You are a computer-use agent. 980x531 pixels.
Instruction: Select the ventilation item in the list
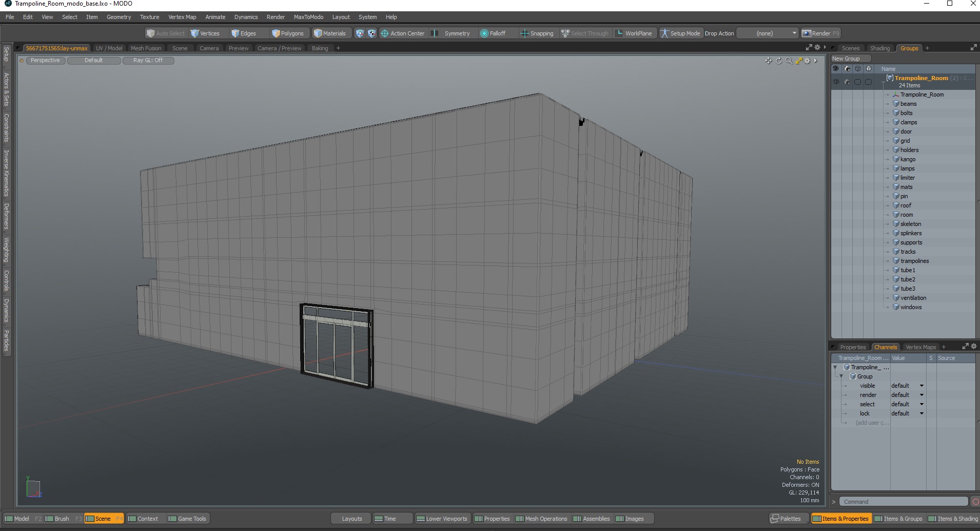[x=913, y=298]
